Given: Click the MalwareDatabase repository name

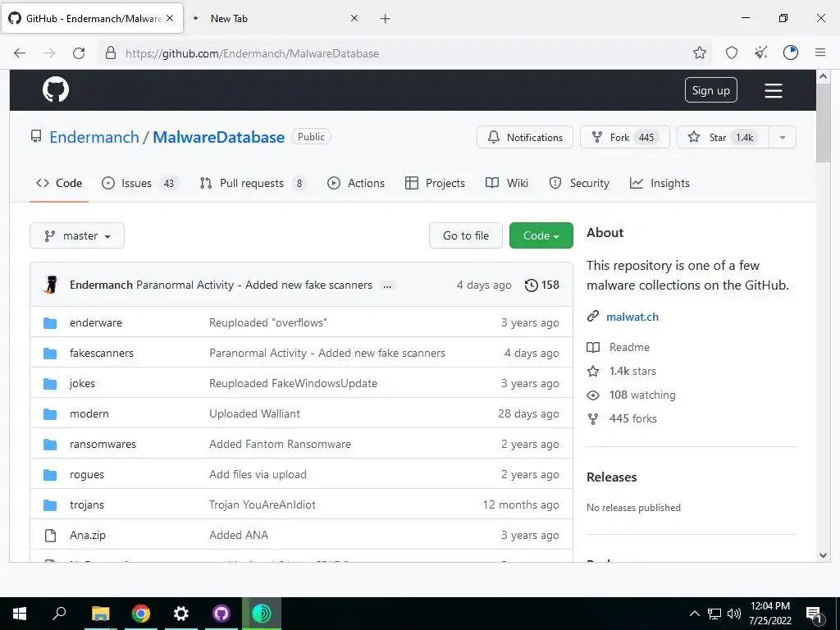Looking at the screenshot, I should (218, 137).
